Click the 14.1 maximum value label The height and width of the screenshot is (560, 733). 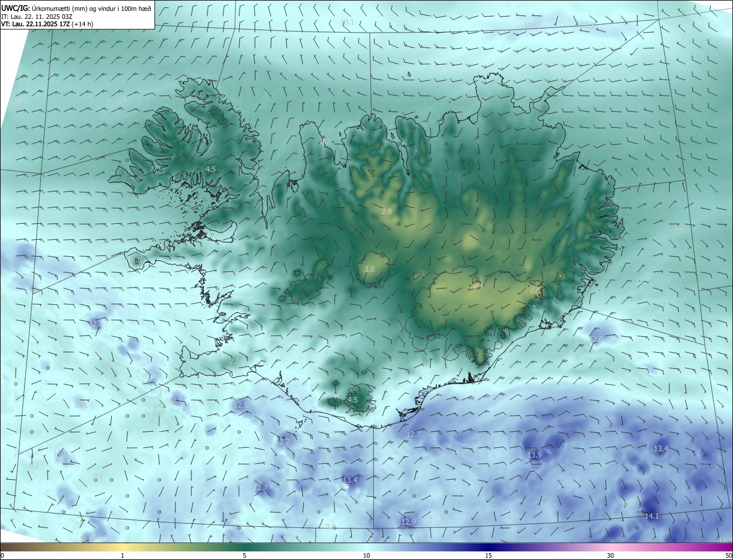pyautogui.click(x=652, y=516)
